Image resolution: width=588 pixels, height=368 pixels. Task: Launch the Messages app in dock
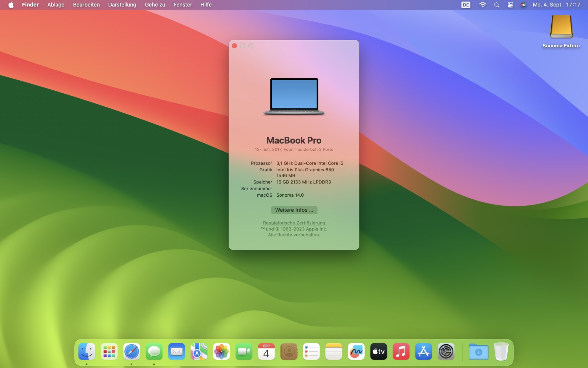(154, 352)
